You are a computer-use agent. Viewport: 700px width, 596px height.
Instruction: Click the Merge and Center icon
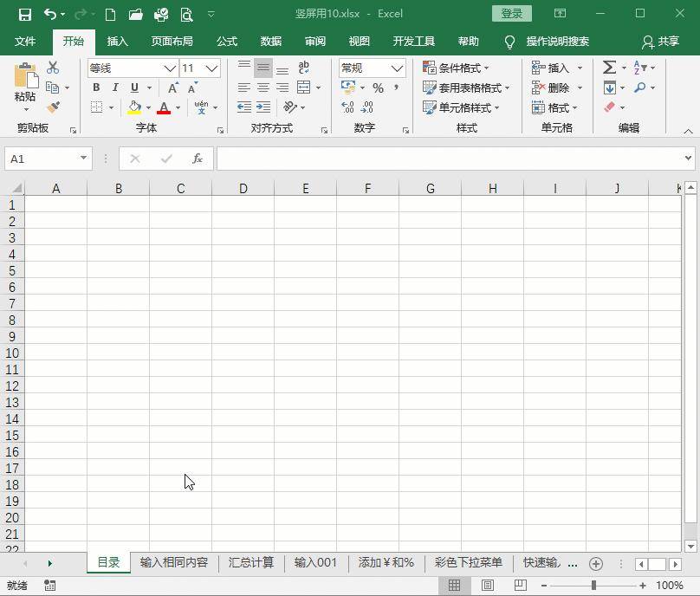(x=303, y=87)
